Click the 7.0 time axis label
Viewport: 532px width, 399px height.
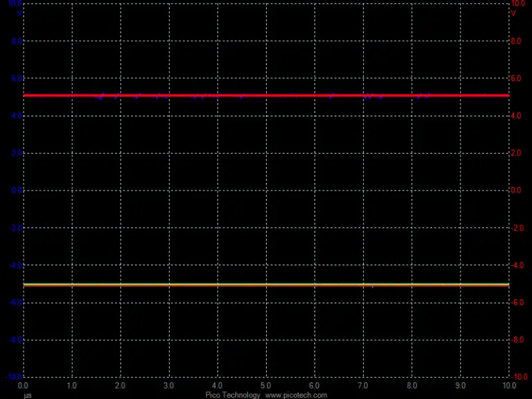pos(363,386)
